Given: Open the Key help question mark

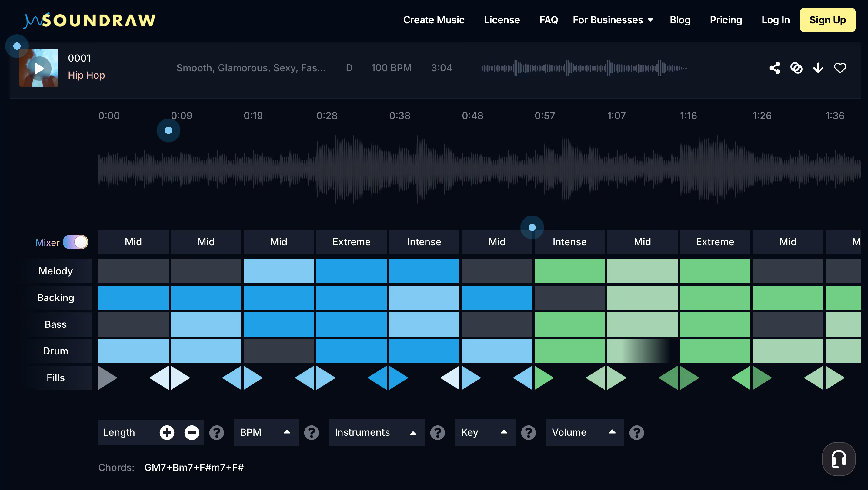Looking at the screenshot, I should click(528, 432).
